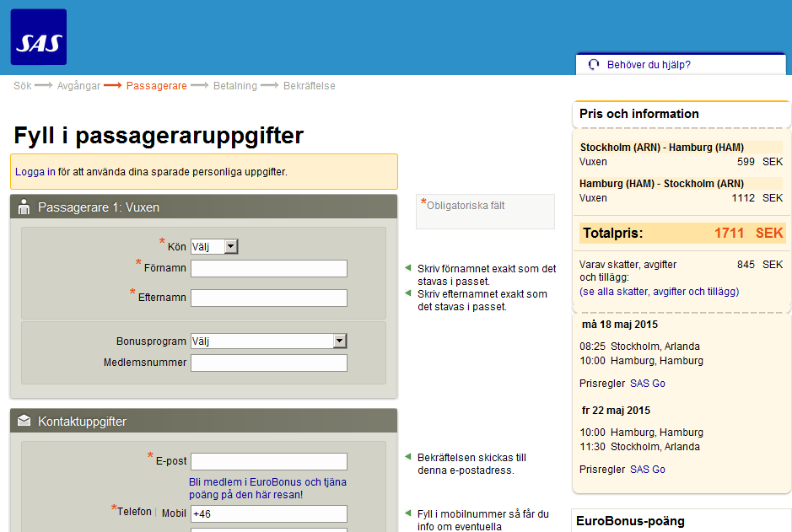Click the E-post input field
The image size is (792, 532).
268,462
